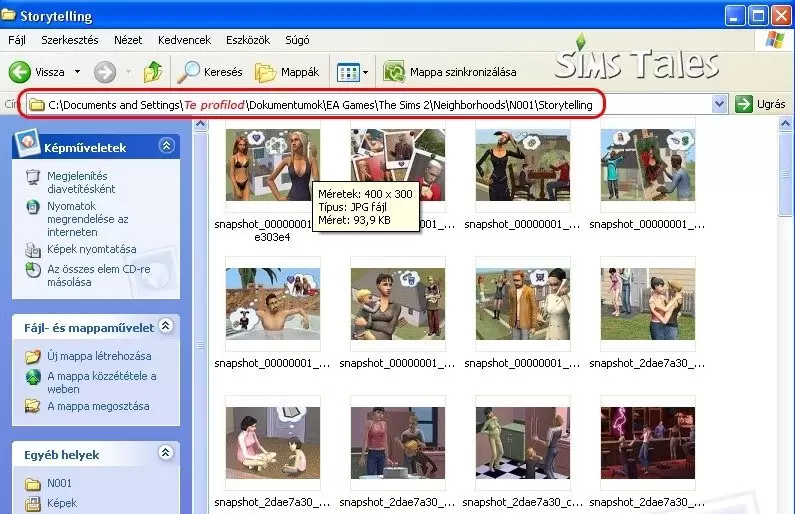Open Keresés search magnifier
The image size is (795, 514).
pyautogui.click(x=188, y=72)
